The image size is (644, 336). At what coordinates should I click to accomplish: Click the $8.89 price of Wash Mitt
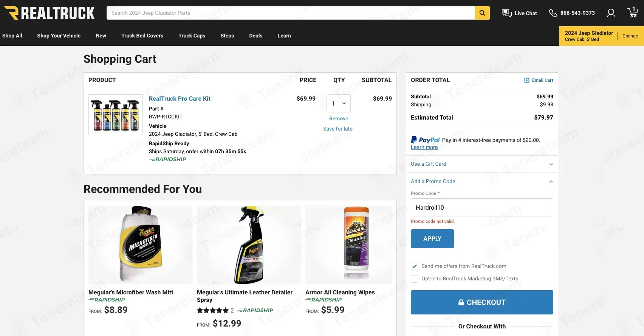coord(116,310)
